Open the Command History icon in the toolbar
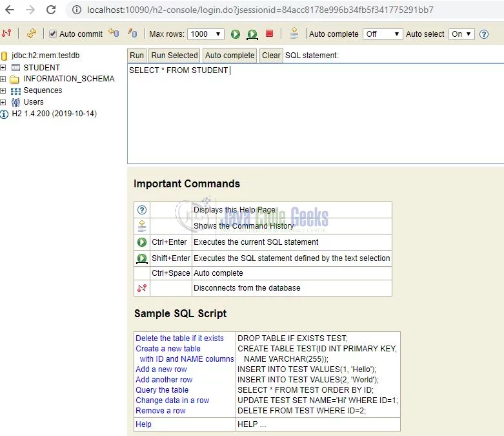504x436 pixels. click(294, 33)
